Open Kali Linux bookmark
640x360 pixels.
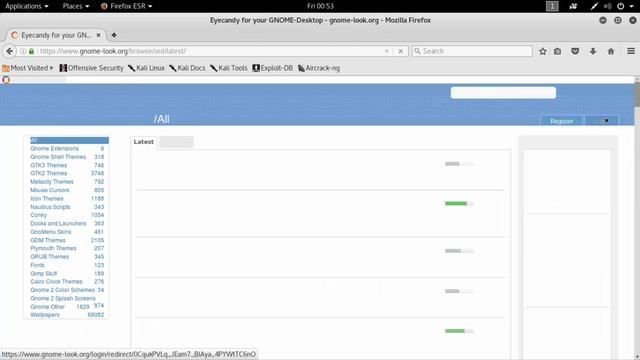tap(146, 68)
